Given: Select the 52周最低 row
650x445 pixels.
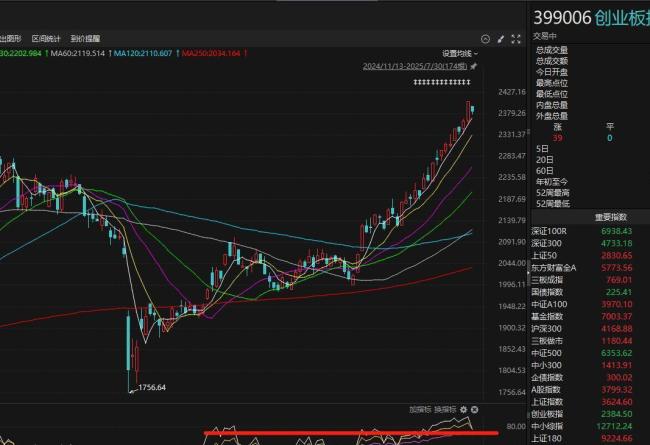Looking at the screenshot, I should (x=593, y=204).
